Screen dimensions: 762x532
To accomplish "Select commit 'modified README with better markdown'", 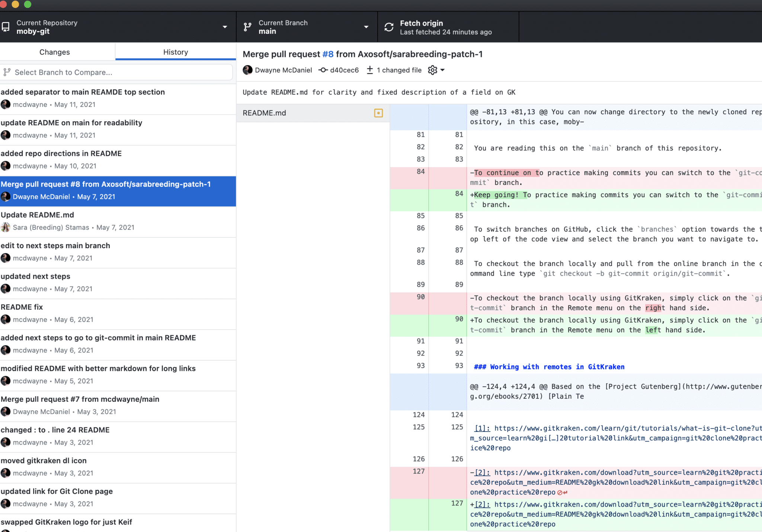I will [x=118, y=375].
